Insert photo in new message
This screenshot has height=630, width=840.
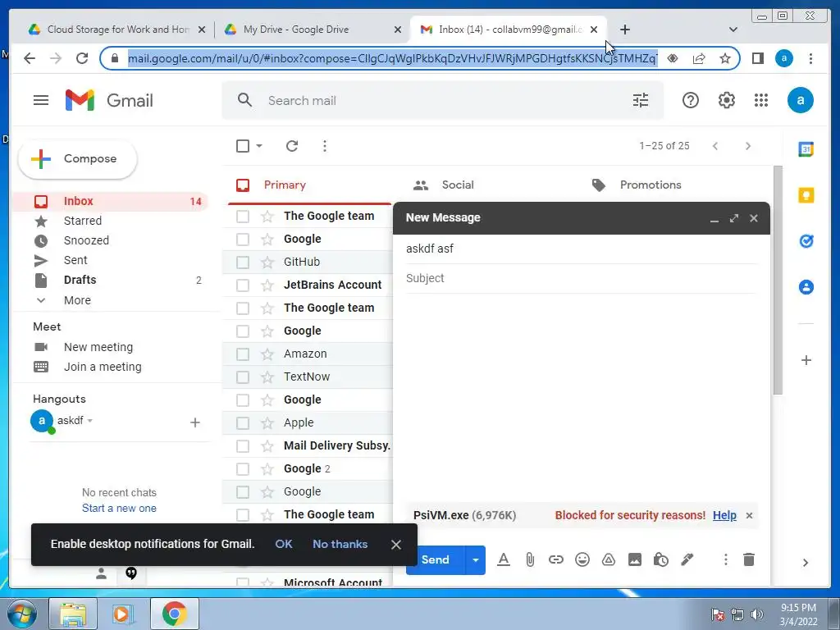(x=634, y=559)
